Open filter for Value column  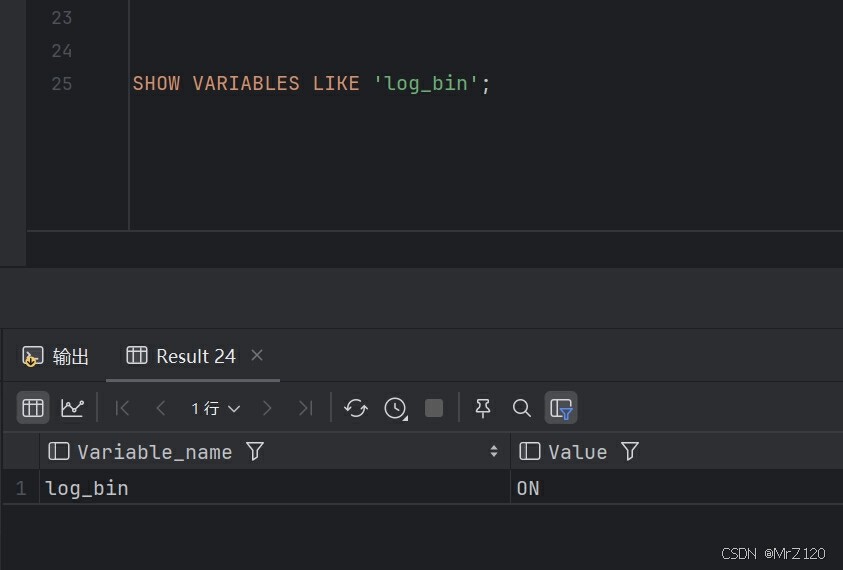(630, 452)
